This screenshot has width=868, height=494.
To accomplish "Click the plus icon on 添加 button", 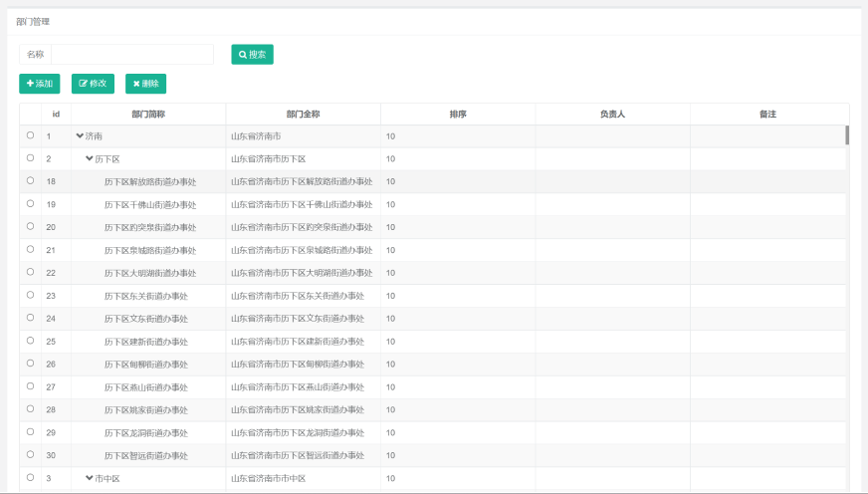I will pyautogui.click(x=30, y=84).
